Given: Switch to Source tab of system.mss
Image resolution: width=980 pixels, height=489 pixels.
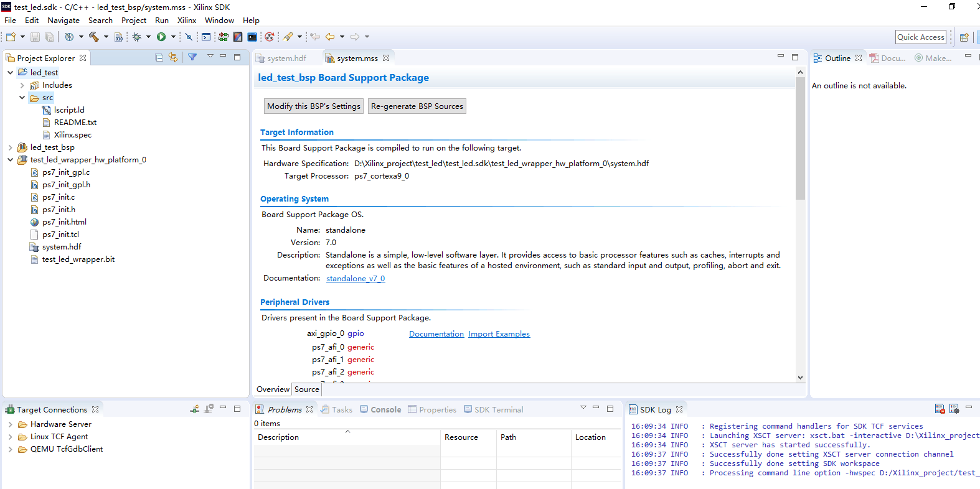Looking at the screenshot, I should (x=307, y=389).
